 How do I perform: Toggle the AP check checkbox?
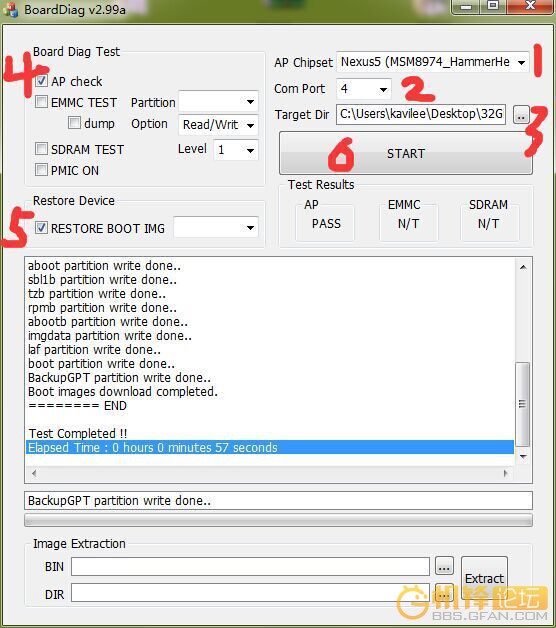(x=41, y=81)
